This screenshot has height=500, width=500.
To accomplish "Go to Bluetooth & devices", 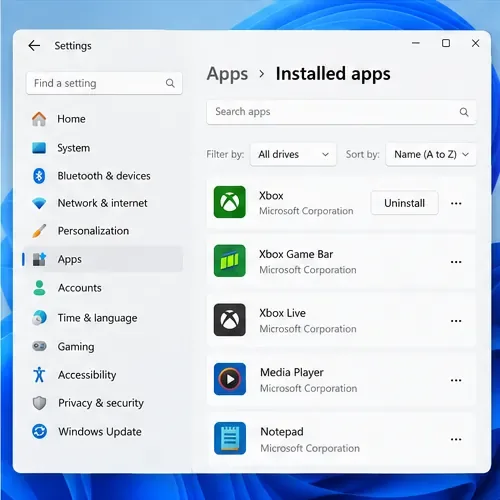I will pyautogui.click(x=103, y=176).
